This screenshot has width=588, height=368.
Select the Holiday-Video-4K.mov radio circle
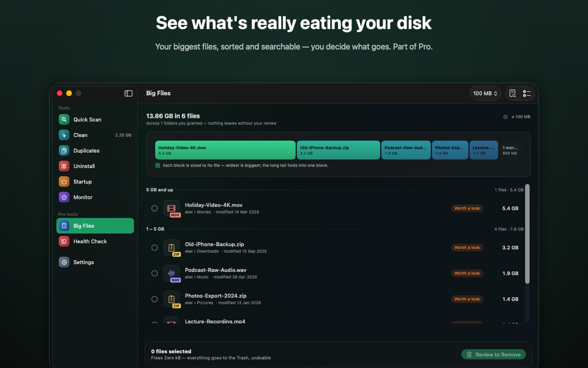154,208
